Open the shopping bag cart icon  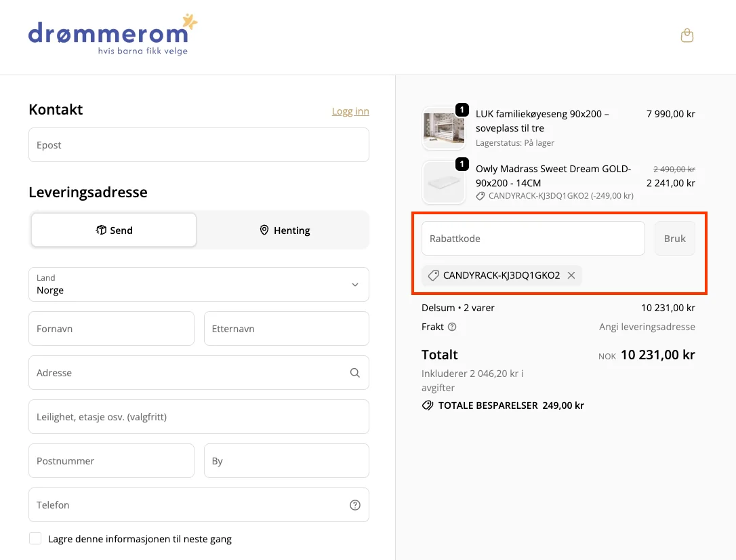click(687, 36)
